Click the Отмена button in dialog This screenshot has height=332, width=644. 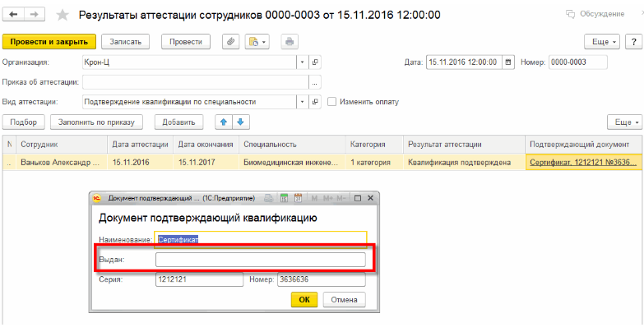click(x=344, y=300)
